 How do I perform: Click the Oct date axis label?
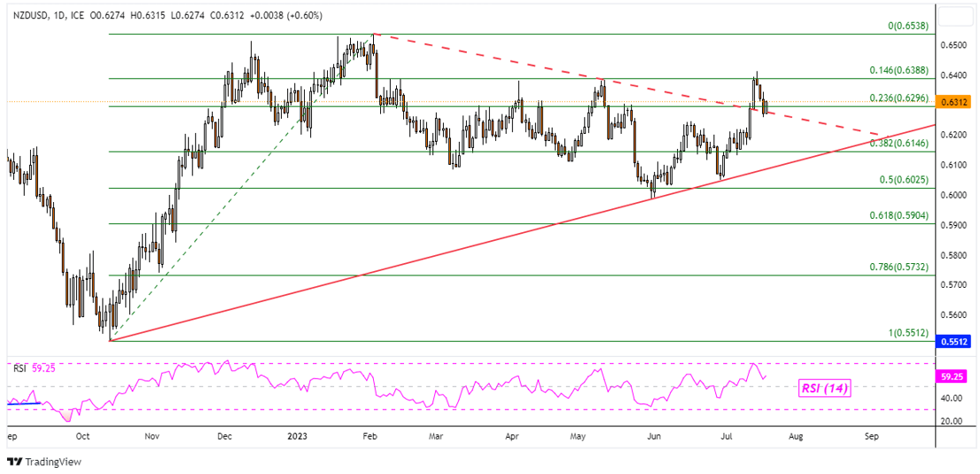82,437
